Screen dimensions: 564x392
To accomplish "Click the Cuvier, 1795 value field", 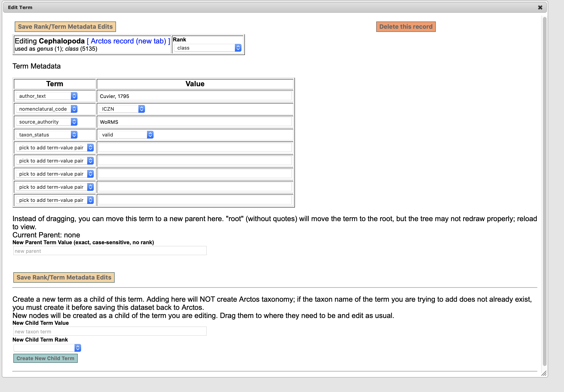I will pyautogui.click(x=195, y=96).
